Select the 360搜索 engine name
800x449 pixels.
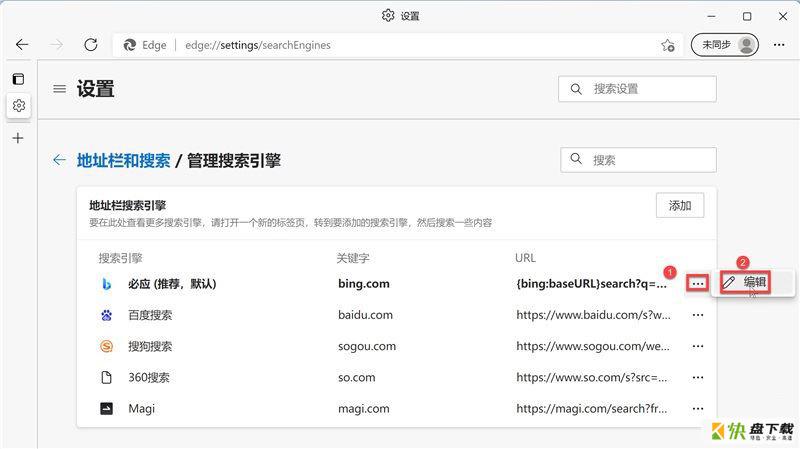coord(148,378)
